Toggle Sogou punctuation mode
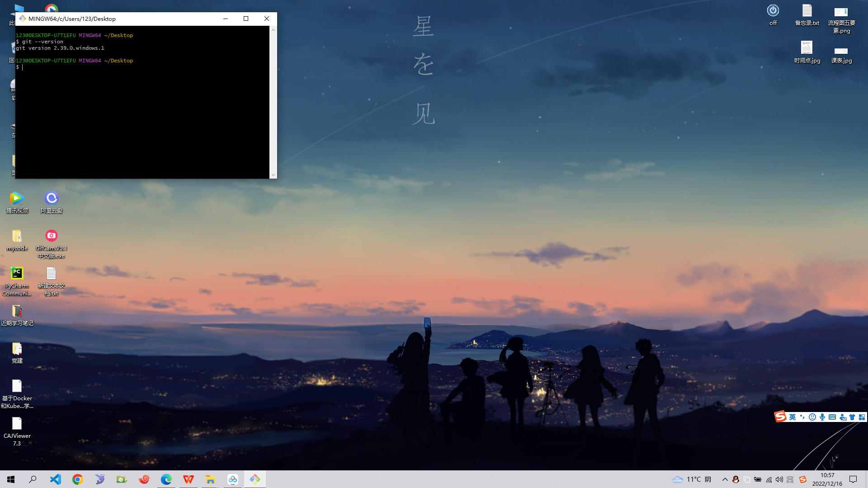Image resolution: width=868 pixels, height=488 pixels. pyautogui.click(x=802, y=417)
